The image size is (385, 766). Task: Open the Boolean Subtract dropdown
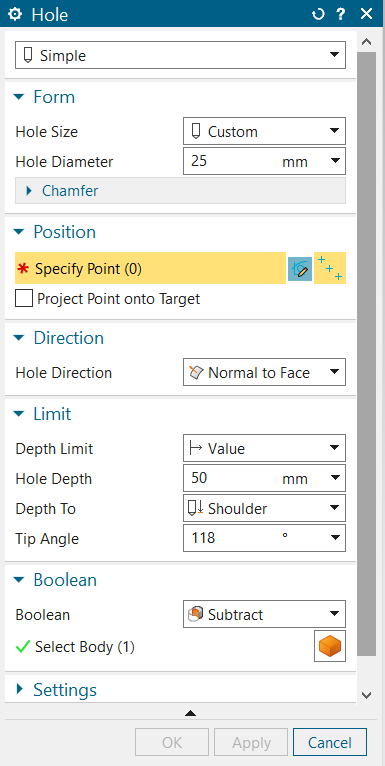(x=264, y=615)
